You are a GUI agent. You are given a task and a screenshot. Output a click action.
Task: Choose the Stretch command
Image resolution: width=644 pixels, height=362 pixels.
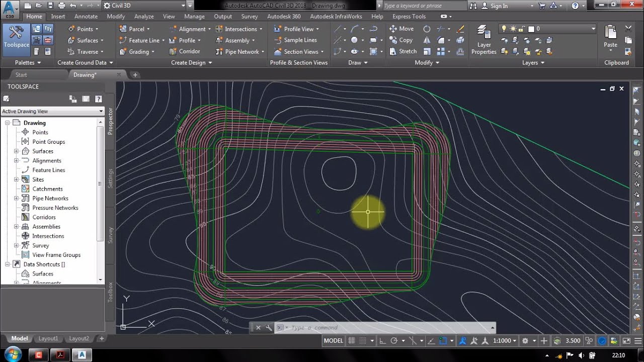tap(403, 51)
